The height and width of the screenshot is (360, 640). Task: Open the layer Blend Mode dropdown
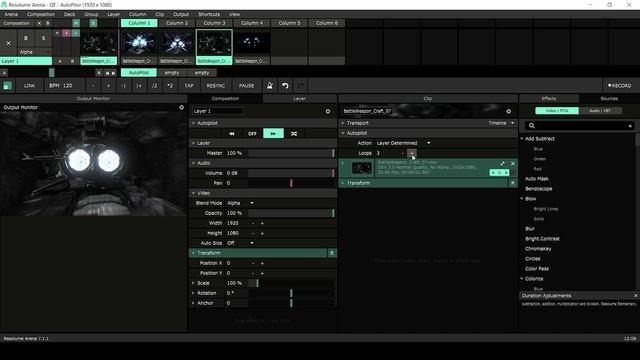(240, 203)
